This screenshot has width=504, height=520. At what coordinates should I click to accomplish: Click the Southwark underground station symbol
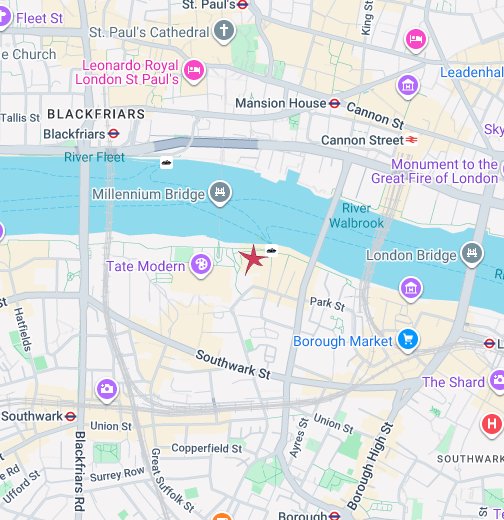(70, 416)
